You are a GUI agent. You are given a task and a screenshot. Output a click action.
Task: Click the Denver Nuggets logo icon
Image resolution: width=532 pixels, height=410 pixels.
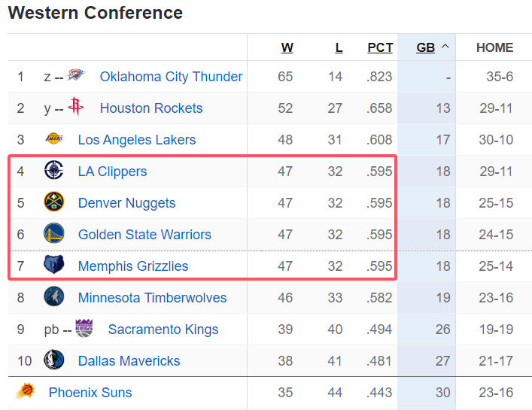click(x=54, y=202)
